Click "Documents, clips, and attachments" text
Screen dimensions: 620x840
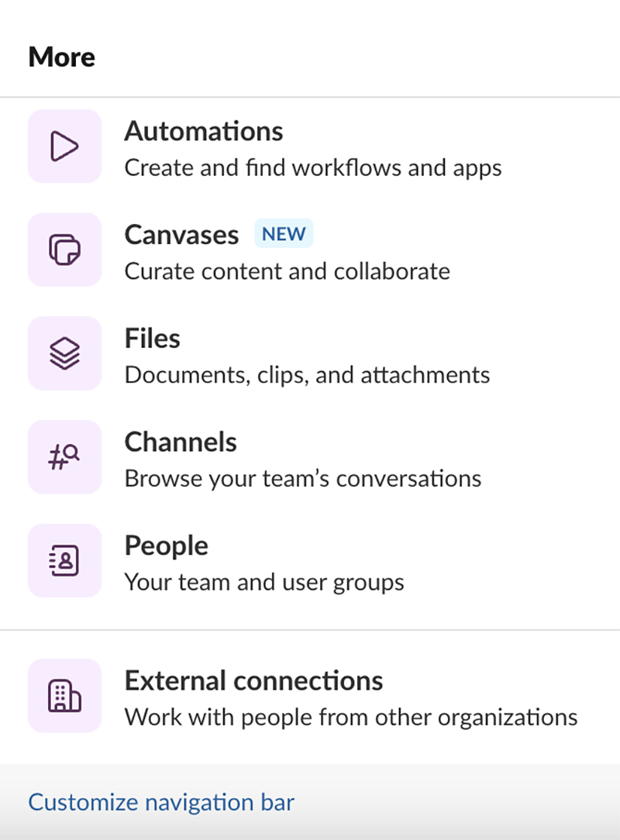pos(307,375)
